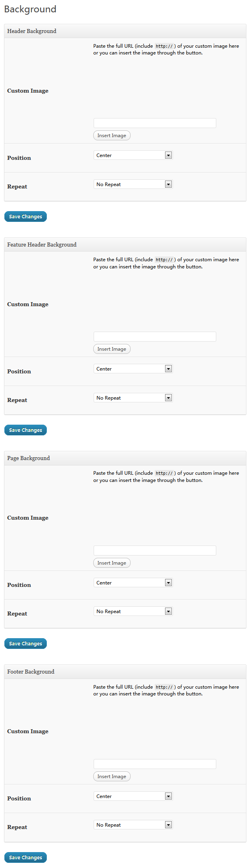The height and width of the screenshot is (868, 250).
Task: Focus Header Background custom image URL field
Action: click(x=155, y=123)
